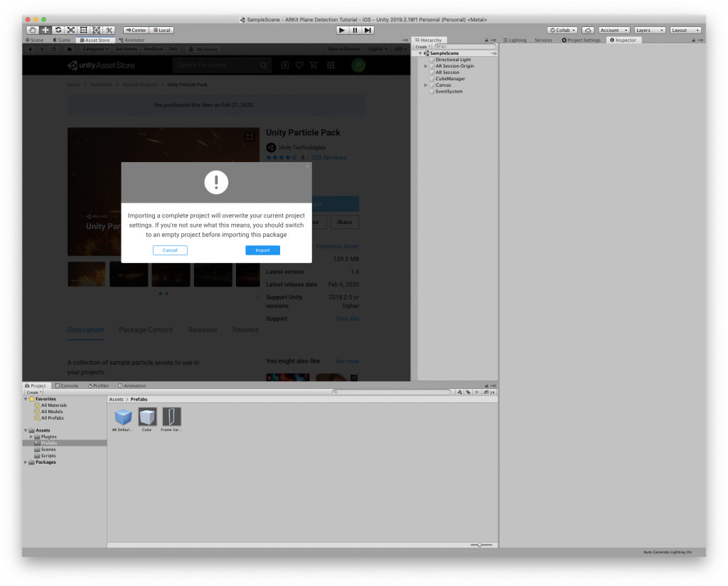
Task: Go forward in the Asset Store browser
Action: coord(42,49)
